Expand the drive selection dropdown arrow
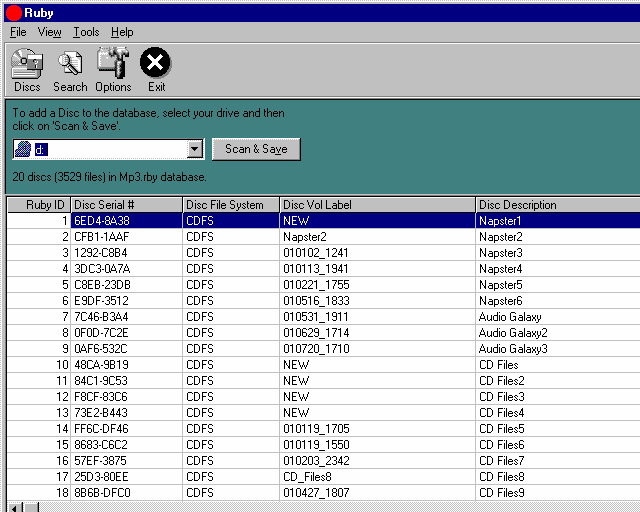Screen dimensions: 640x512 195,149
